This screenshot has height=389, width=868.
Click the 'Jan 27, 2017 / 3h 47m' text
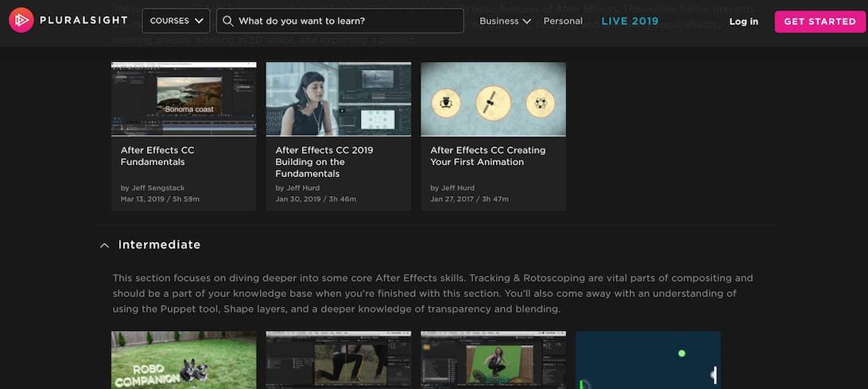[x=470, y=199]
